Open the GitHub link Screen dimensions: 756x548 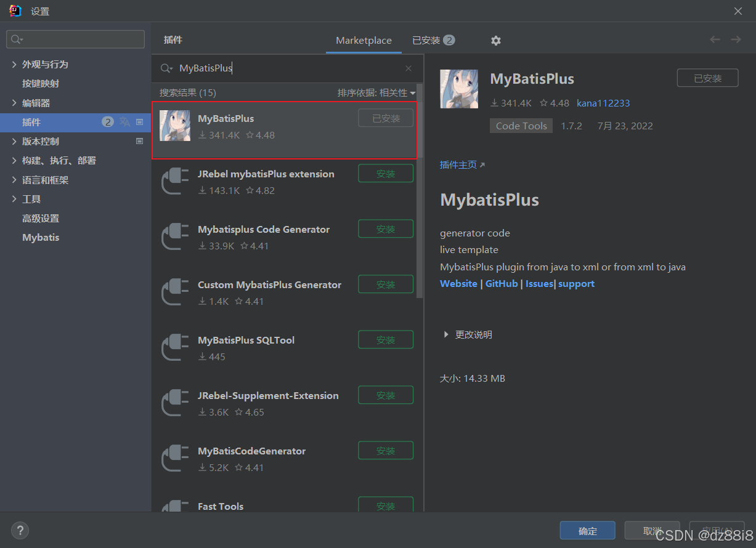pyautogui.click(x=502, y=283)
